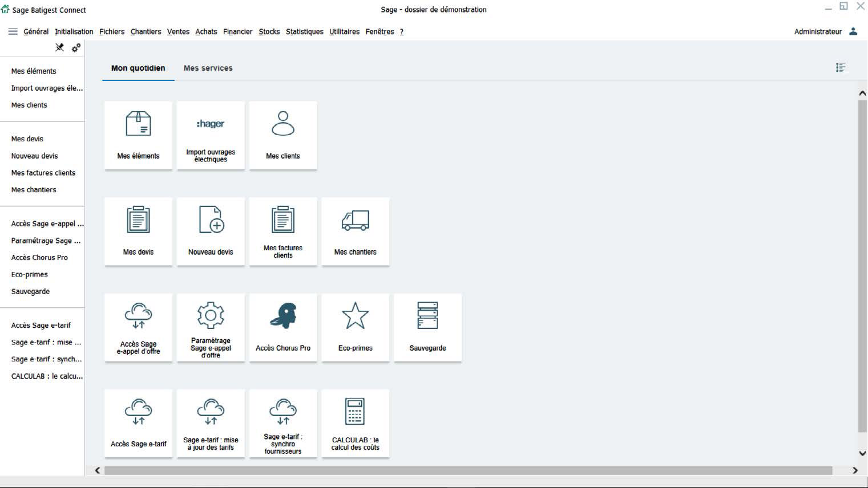Screen dimensions: 868x488
Task: Click the Administrateur user icon
Action: [x=853, y=31]
